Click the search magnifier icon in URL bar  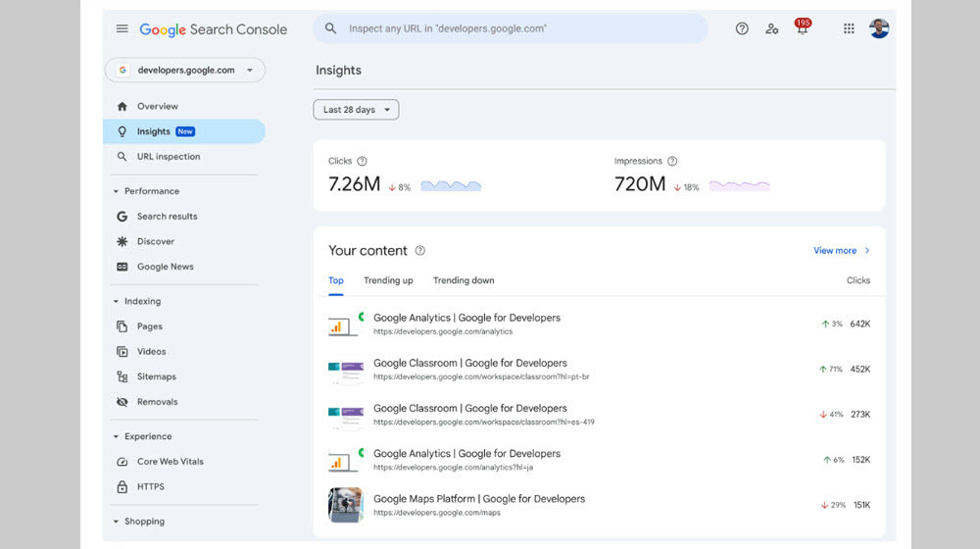[x=330, y=28]
